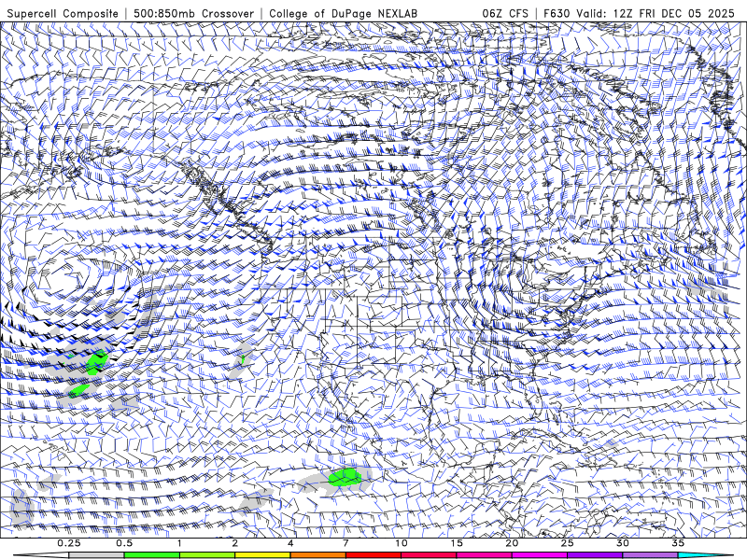Viewport: 747px width, 560px height.
Task: Click the legend value 30
Action: point(623,543)
